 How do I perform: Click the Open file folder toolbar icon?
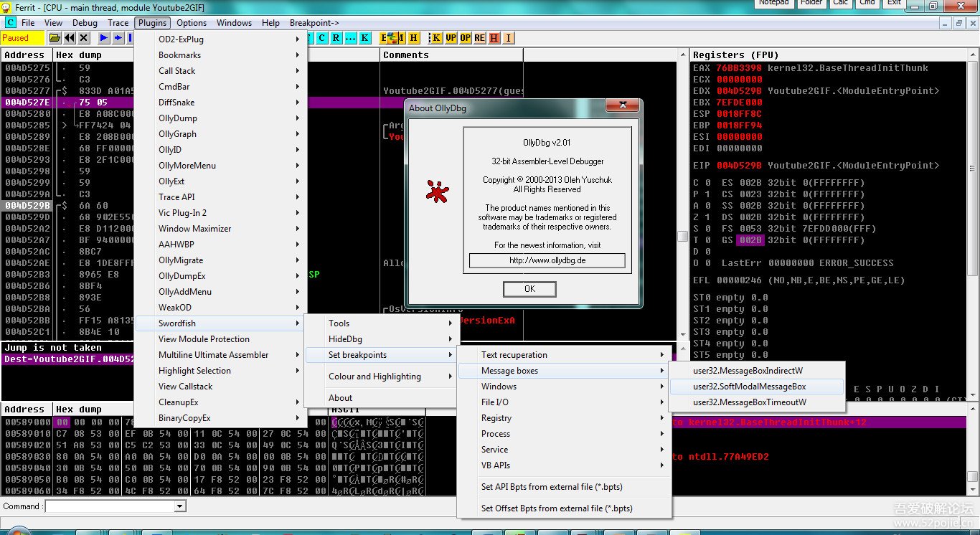[55, 38]
